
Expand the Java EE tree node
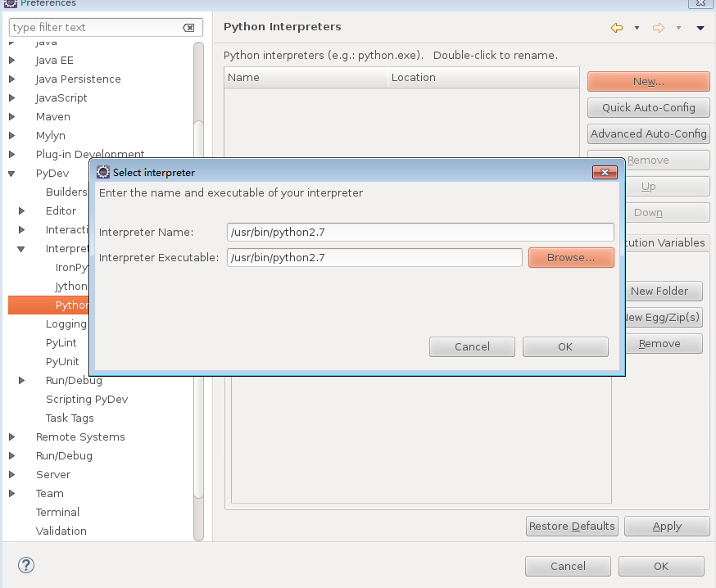click(12, 61)
